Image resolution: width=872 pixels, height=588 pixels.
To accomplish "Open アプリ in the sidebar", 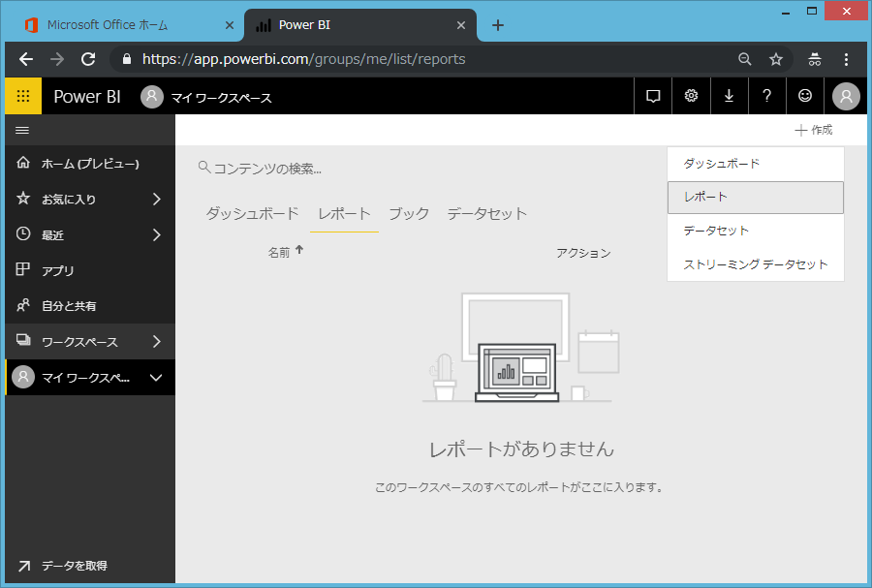I will point(90,270).
